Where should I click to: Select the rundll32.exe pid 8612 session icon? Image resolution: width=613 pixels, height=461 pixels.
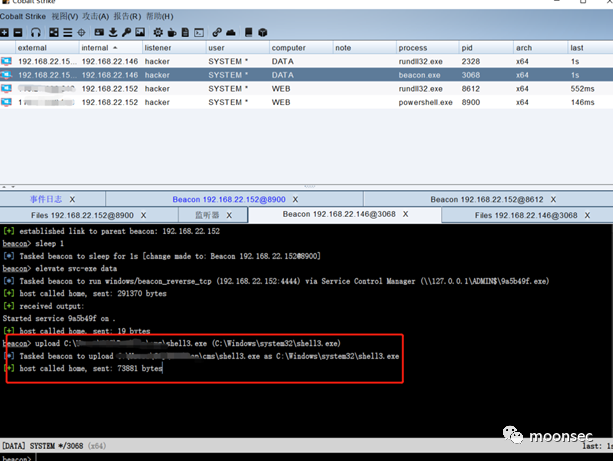coord(6,89)
